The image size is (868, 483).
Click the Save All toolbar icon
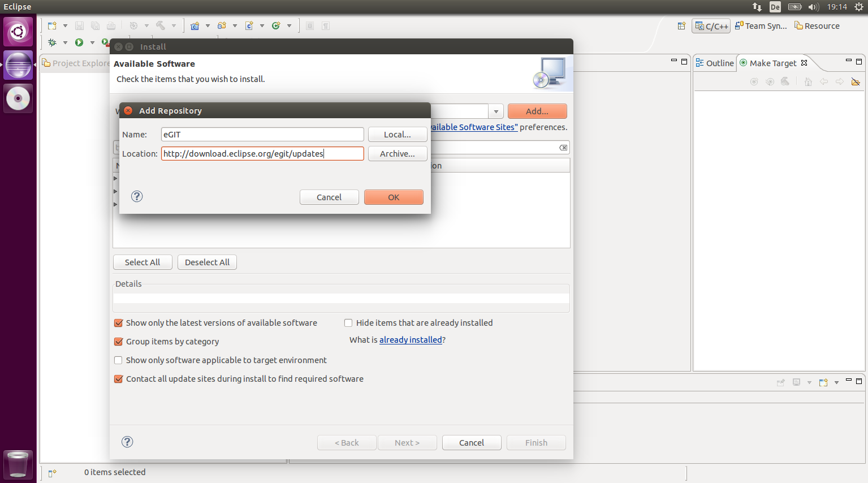95,25
